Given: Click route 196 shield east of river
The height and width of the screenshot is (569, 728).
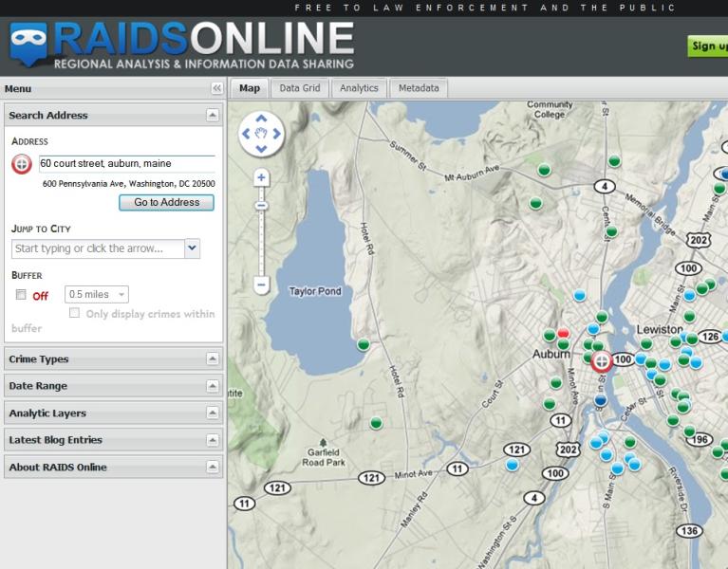Looking at the screenshot, I should pyautogui.click(x=700, y=439).
